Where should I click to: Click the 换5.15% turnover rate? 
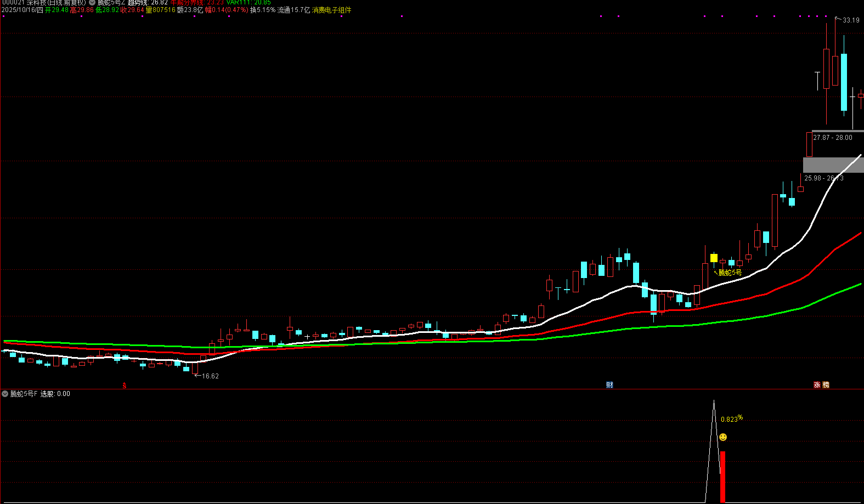coord(263,10)
